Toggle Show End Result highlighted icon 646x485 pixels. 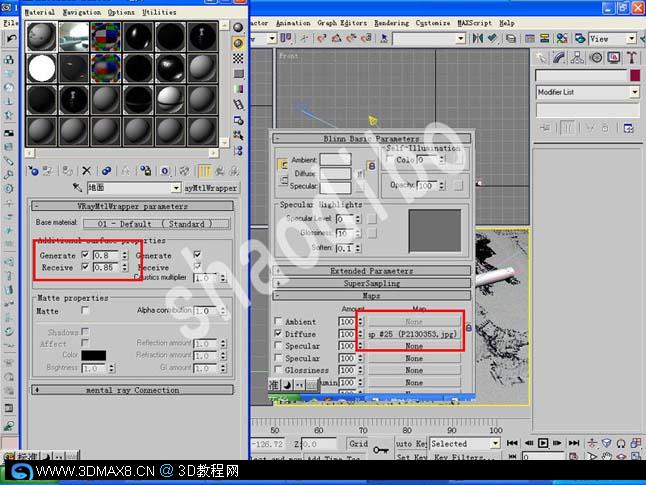(x=205, y=171)
